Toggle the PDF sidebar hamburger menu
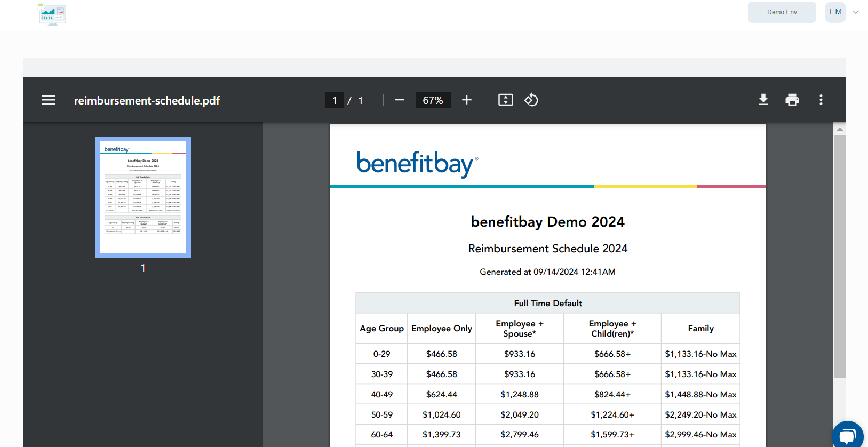Screen dimensions: 868x447 49,100
